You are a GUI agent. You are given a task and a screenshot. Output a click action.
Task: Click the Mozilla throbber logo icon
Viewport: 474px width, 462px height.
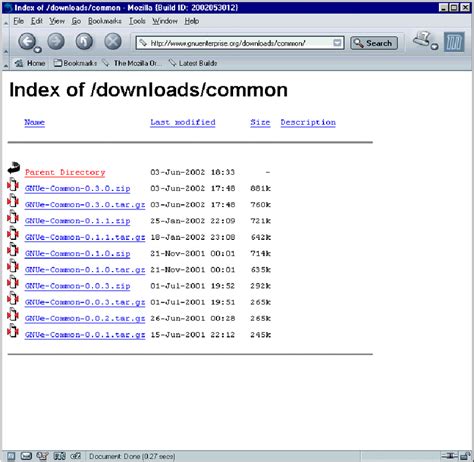coord(454,42)
